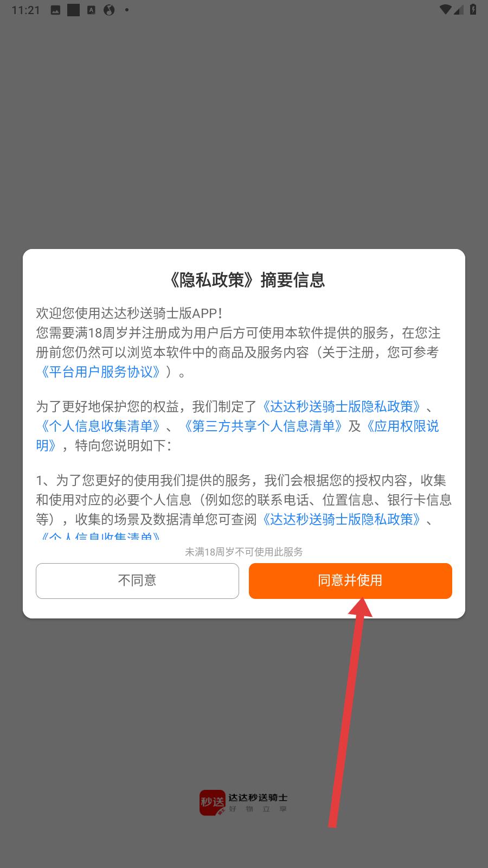Tap the 达达秒送骑士 logo at screen bottom
Viewport: 488px width, 868px height.
[x=243, y=803]
